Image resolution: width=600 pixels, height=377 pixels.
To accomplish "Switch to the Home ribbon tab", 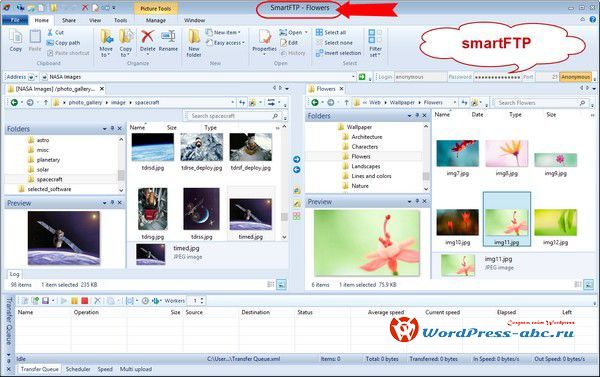I will [42, 20].
